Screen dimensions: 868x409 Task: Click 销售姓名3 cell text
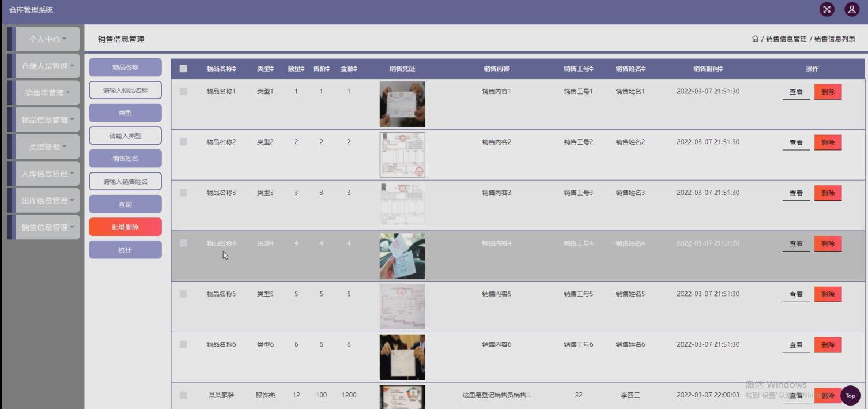pos(630,193)
